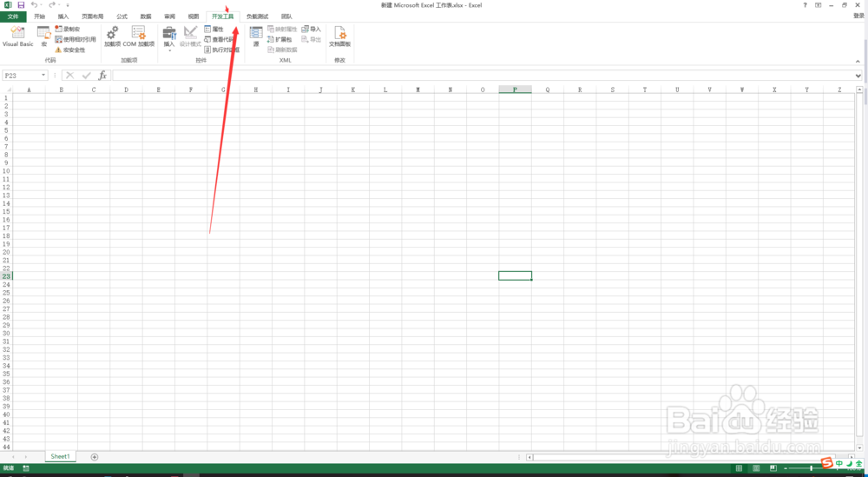868x477 pixels.
Task: Switch to the 插入 ribbon tab
Action: coord(63,17)
